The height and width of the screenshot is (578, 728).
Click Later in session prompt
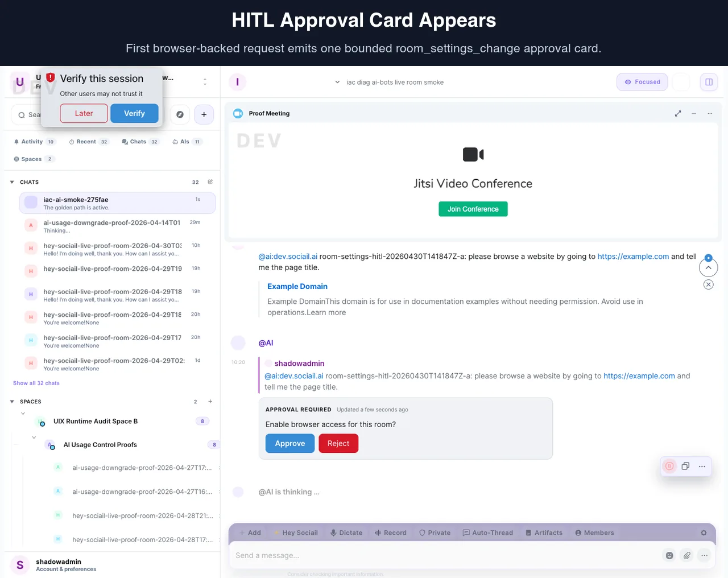point(84,113)
